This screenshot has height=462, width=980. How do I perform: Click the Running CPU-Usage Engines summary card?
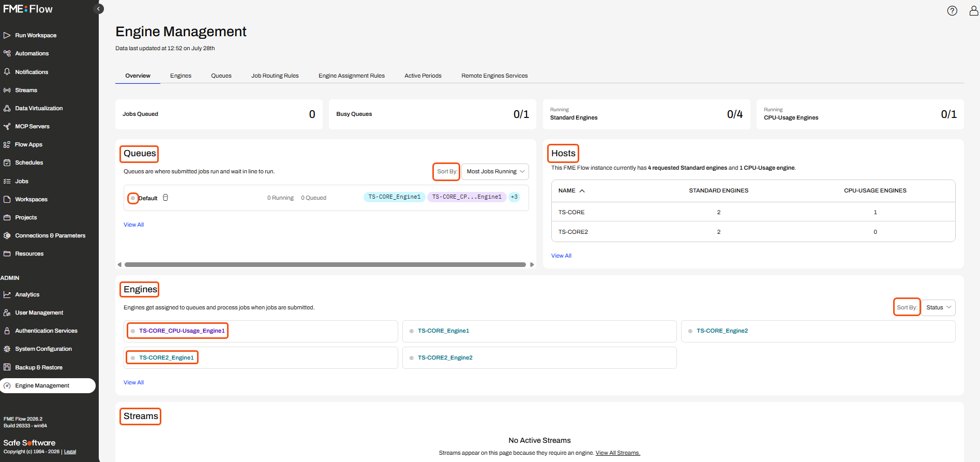(860, 114)
